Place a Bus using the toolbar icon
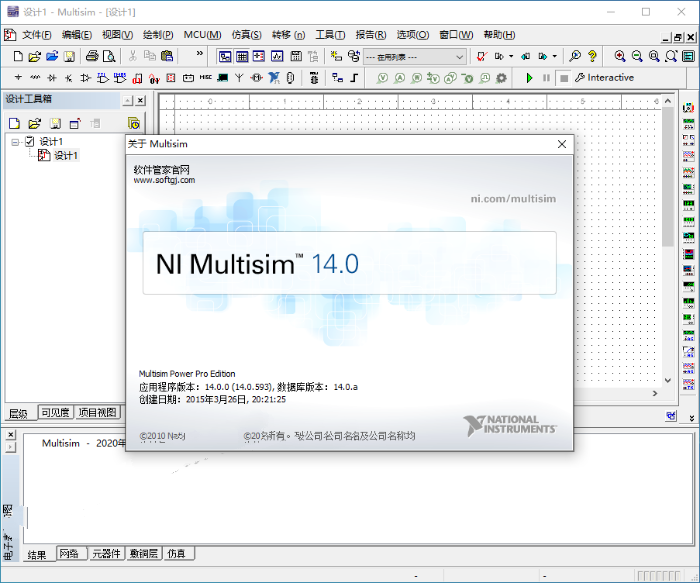This screenshot has height=583, width=700. pyautogui.click(x=354, y=78)
